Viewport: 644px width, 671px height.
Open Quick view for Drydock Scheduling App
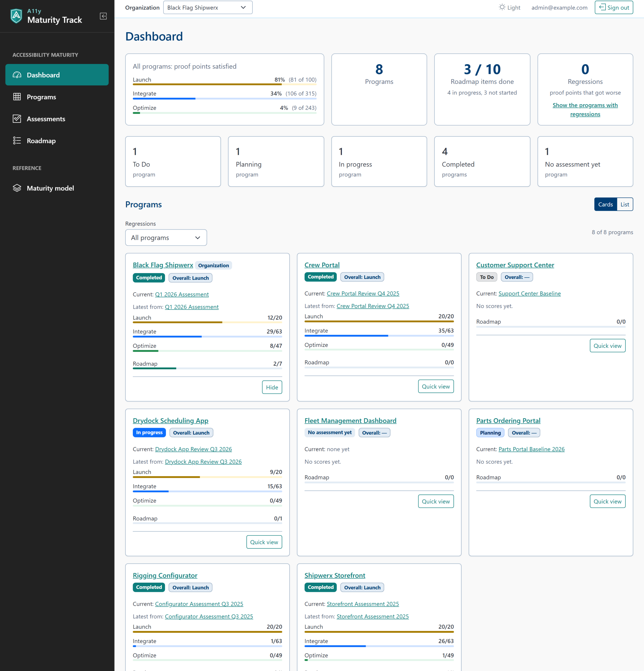pyautogui.click(x=264, y=542)
